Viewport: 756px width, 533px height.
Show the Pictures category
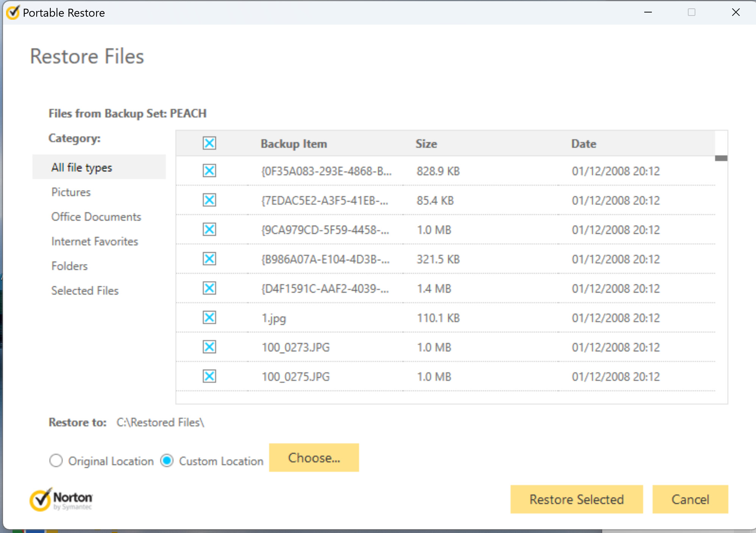click(x=71, y=192)
